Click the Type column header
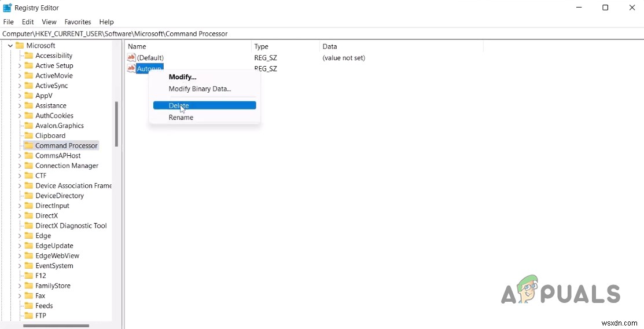 point(285,46)
